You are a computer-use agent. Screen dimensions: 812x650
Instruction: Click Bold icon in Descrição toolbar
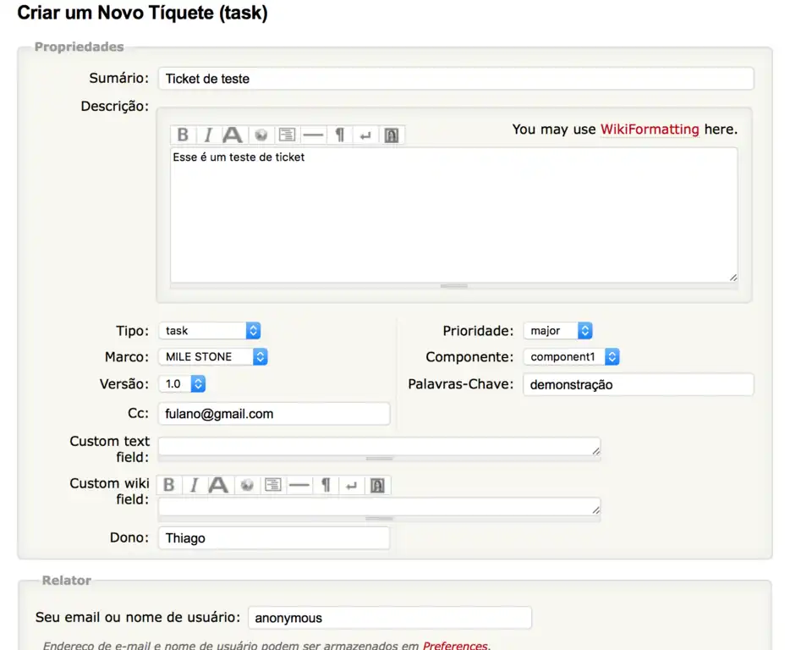pyautogui.click(x=183, y=135)
